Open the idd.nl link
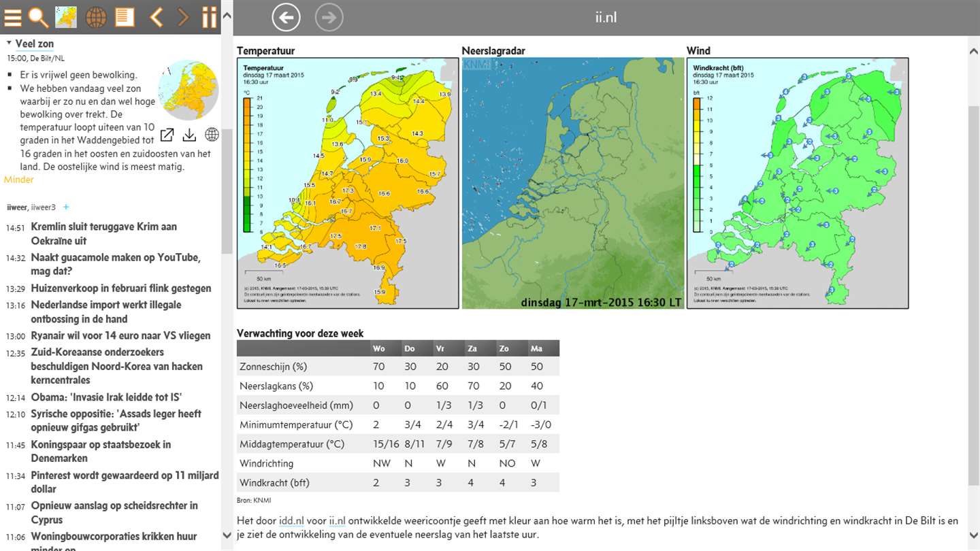980x551 pixels. (291, 521)
